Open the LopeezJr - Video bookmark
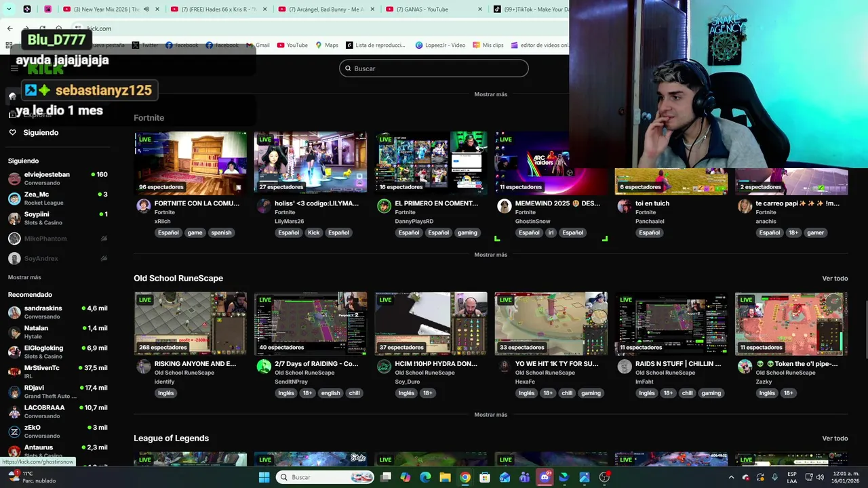The image size is (868, 488). click(439, 45)
